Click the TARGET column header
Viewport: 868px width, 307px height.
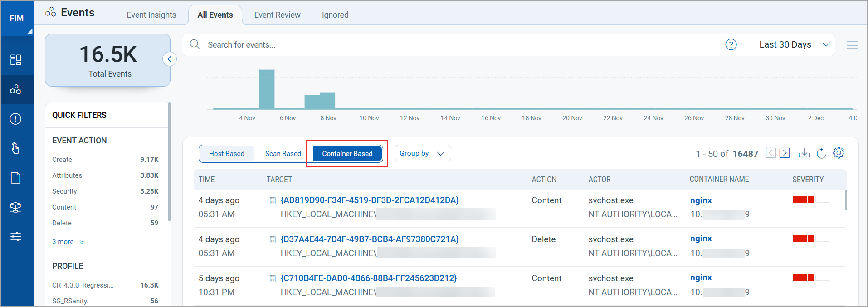[x=279, y=180]
